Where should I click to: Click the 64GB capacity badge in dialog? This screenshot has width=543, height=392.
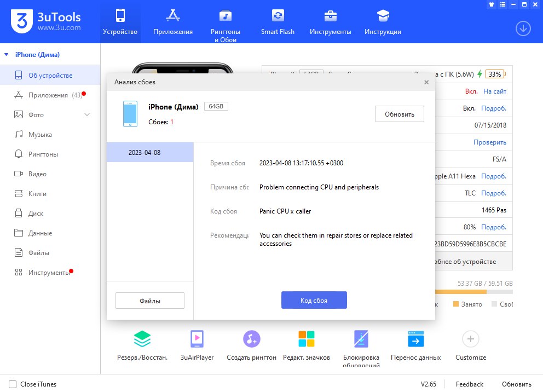pyautogui.click(x=216, y=106)
